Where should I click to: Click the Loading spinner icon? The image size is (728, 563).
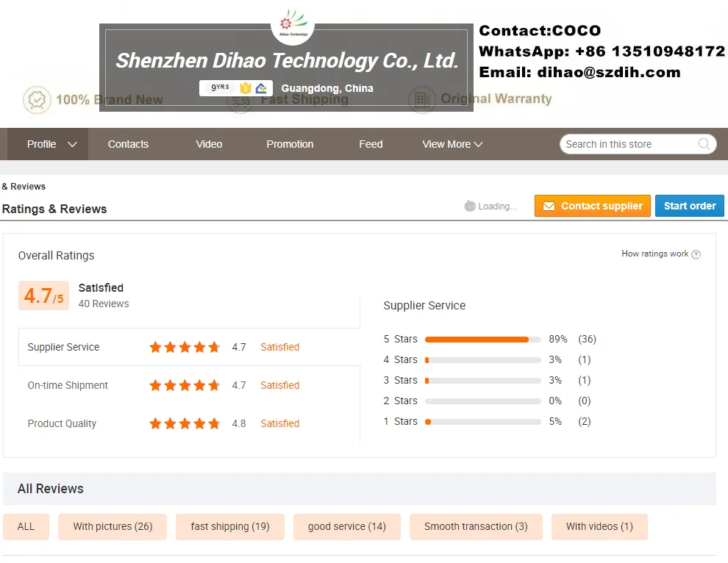(x=470, y=206)
